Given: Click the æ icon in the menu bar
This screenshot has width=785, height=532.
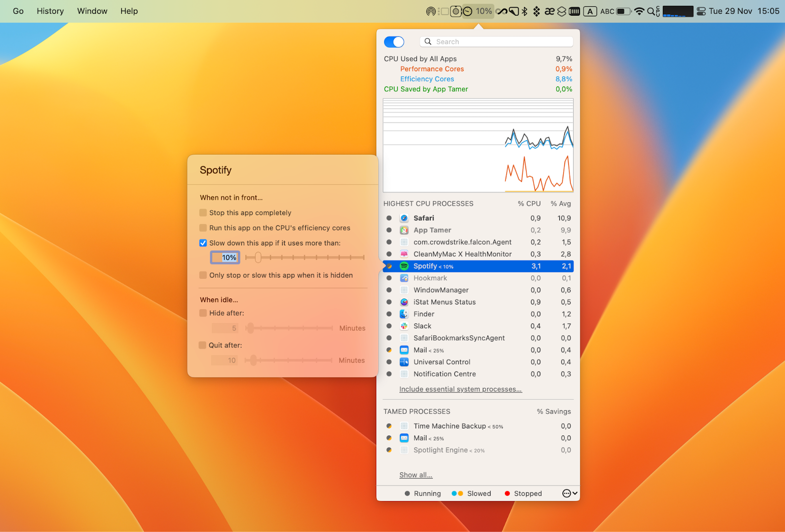Looking at the screenshot, I should (549, 11).
